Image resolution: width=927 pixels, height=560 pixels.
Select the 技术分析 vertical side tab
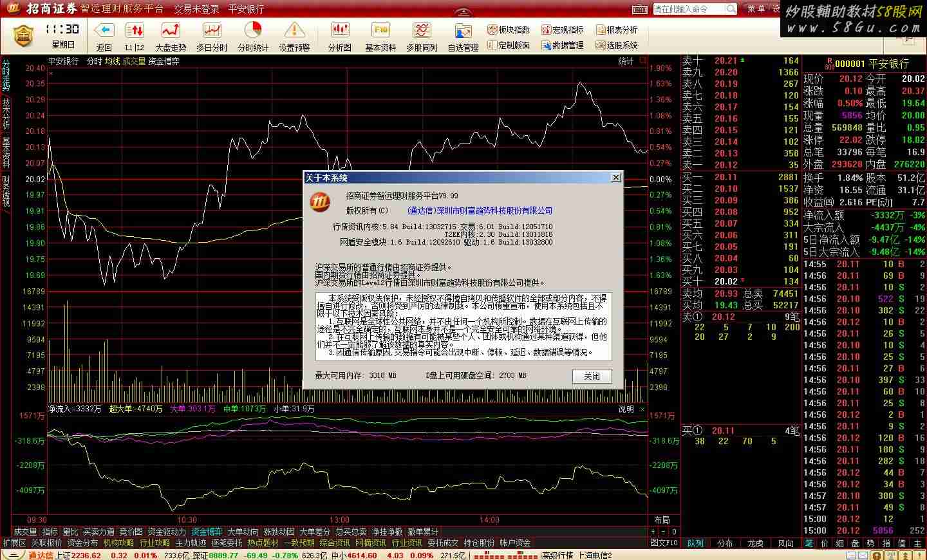point(6,113)
